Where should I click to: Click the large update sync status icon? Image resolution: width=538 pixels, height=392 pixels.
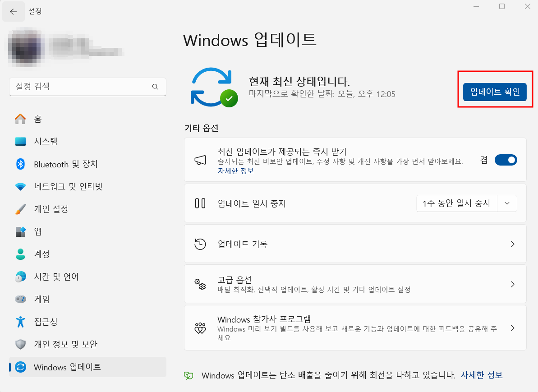click(214, 88)
